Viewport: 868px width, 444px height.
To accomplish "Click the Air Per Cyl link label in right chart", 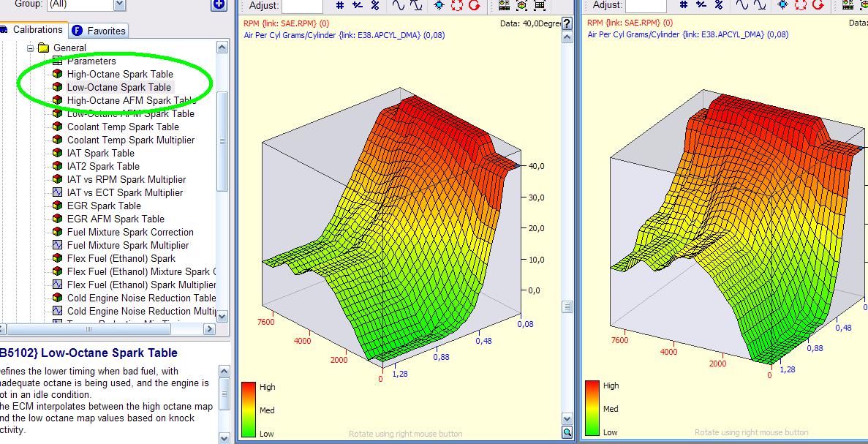I will (x=688, y=35).
